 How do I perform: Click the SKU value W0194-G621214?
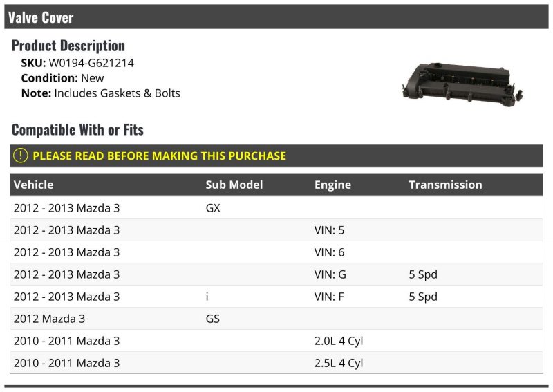(x=91, y=63)
